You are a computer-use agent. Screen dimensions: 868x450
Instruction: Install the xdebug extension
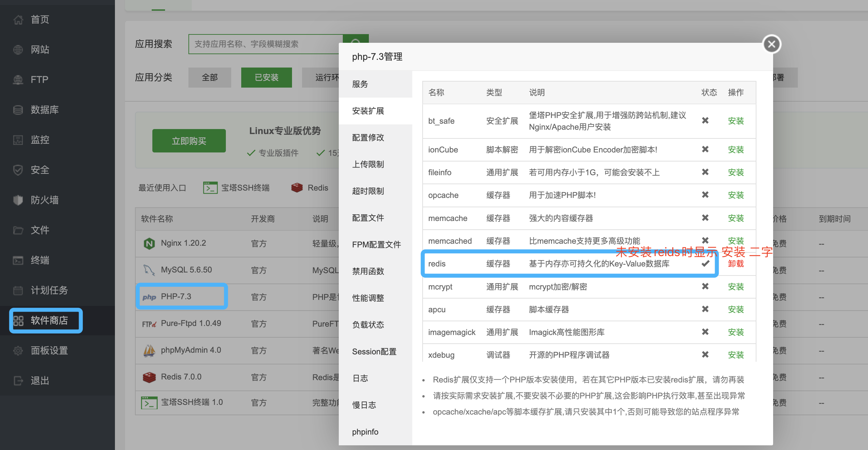[x=736, y=355]
